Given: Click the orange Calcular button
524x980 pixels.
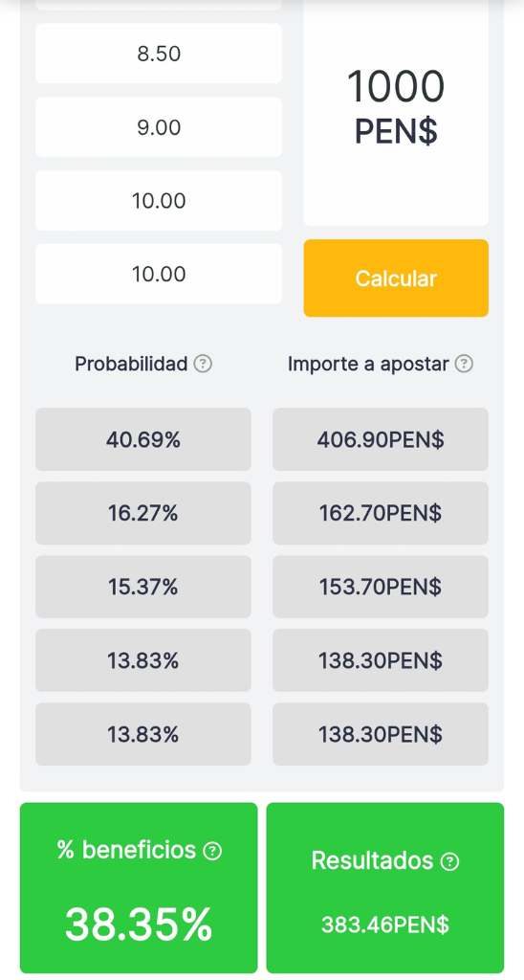Looking at the screenshot, I should click(x=396, y=278).
